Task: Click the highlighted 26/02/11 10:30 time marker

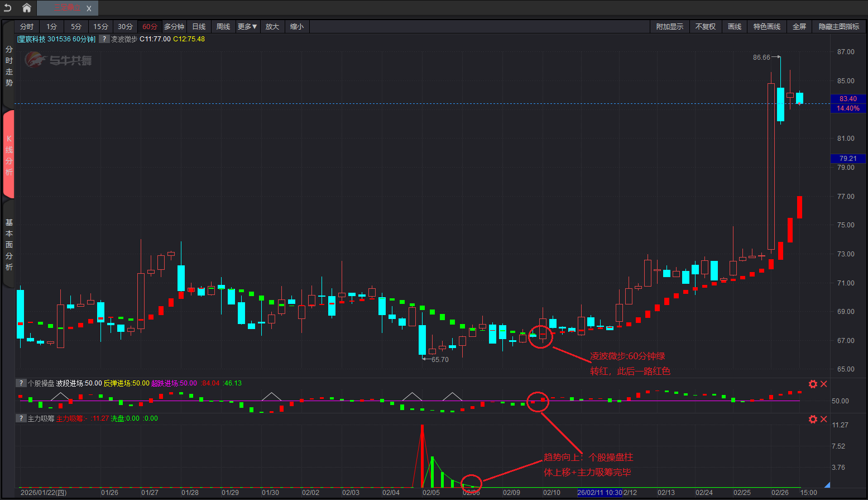Action: pos(600,493)
